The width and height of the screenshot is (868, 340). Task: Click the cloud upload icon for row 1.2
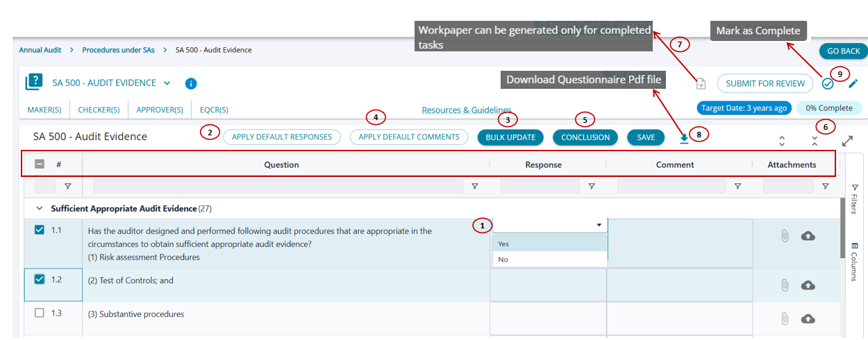(x=808, y=285)
